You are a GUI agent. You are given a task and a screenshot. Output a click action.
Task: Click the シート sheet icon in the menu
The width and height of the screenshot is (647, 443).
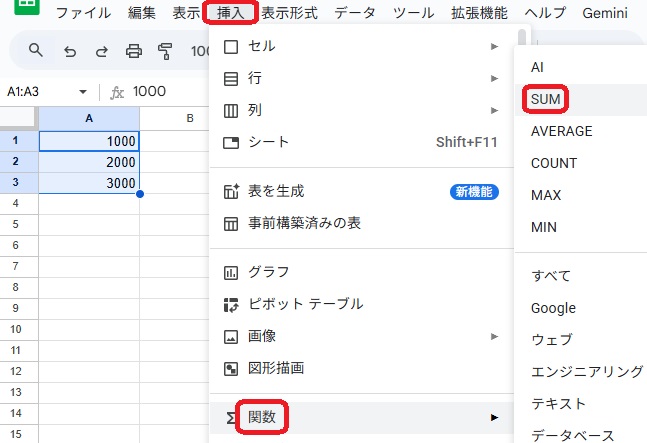coord(231,143)
